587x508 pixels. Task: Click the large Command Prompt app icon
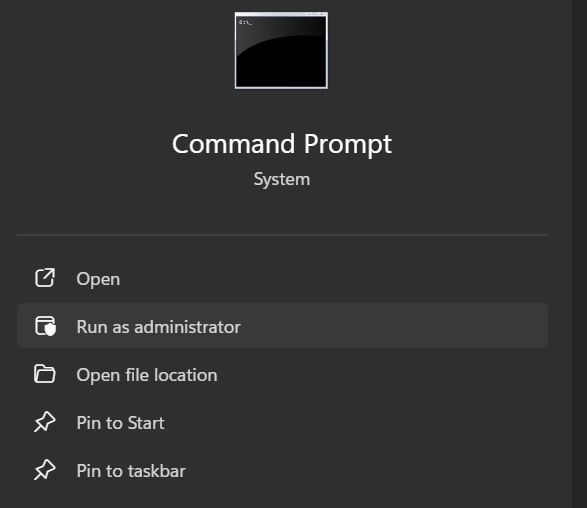[x=281, y=50]
